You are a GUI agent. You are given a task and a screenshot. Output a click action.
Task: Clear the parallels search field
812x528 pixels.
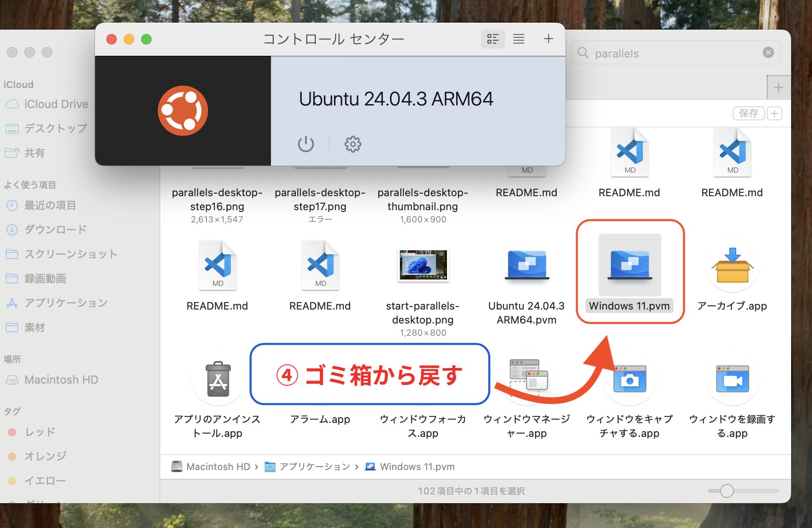coord(768,53)
